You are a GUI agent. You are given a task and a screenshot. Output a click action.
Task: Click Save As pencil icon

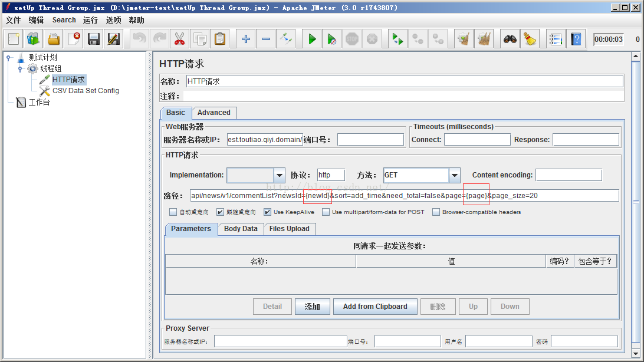[x=113, y=40]
